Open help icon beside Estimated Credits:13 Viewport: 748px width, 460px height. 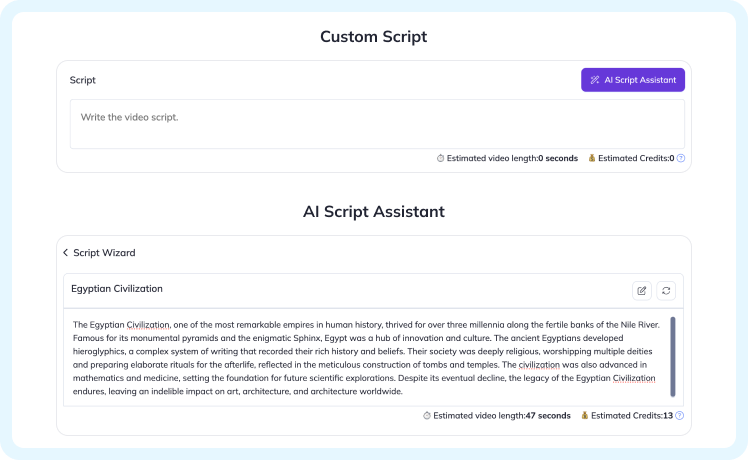pos(680,415)
